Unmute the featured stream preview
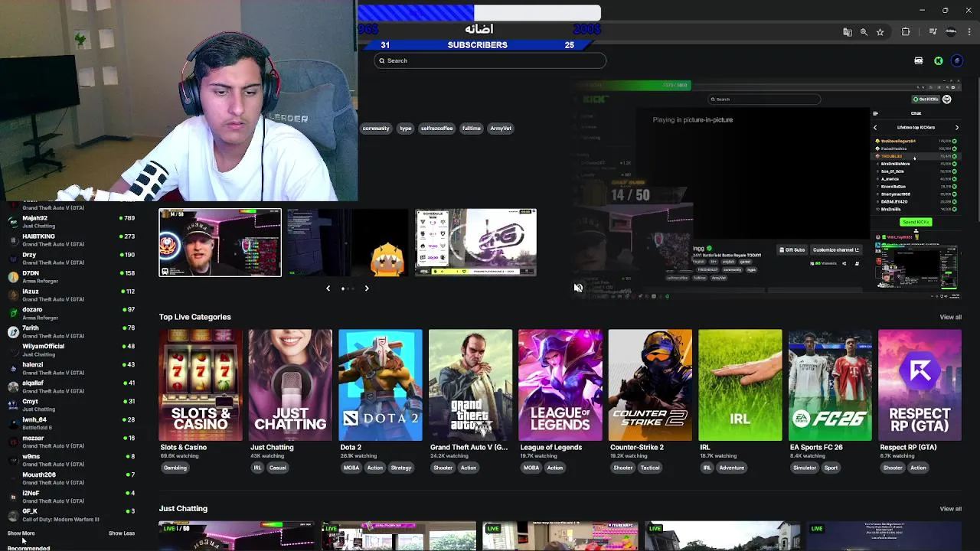 [x=578, y=288]
